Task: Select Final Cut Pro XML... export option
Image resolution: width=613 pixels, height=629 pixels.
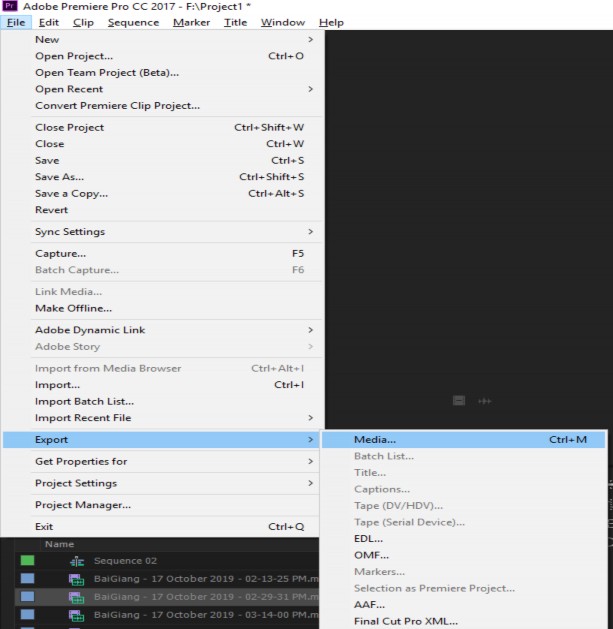Action: pyautogui.click(x=404, y=621)
